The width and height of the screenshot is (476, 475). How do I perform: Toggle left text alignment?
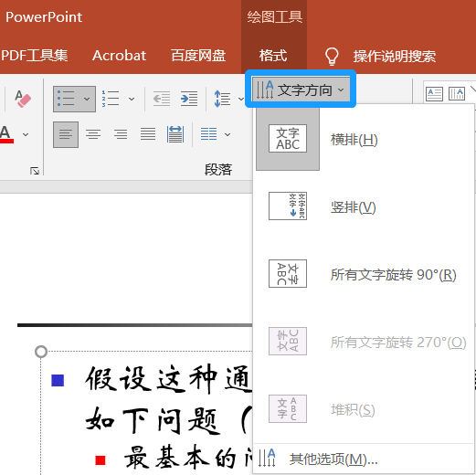tap(66, 134)
